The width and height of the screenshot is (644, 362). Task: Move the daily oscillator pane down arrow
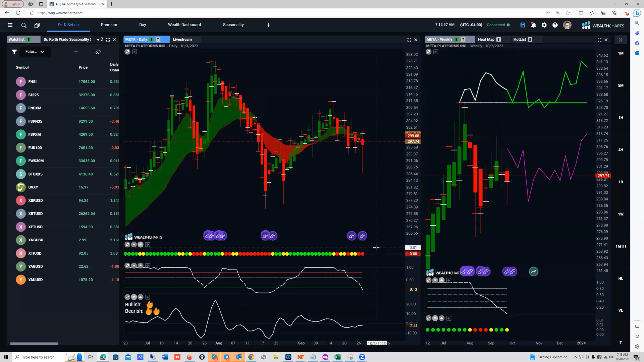[134, 265]
